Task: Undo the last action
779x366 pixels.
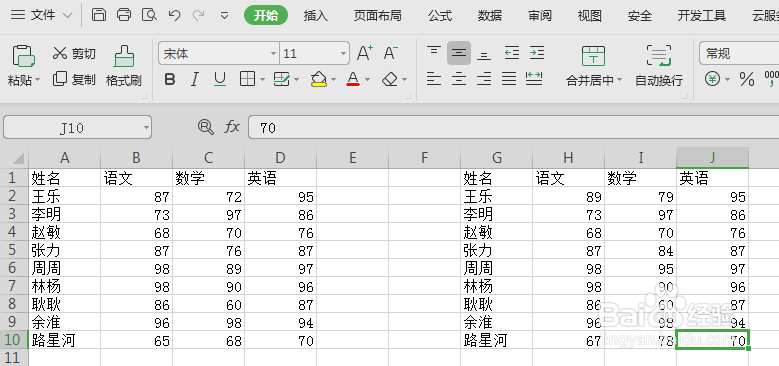Action: (174, 15)
